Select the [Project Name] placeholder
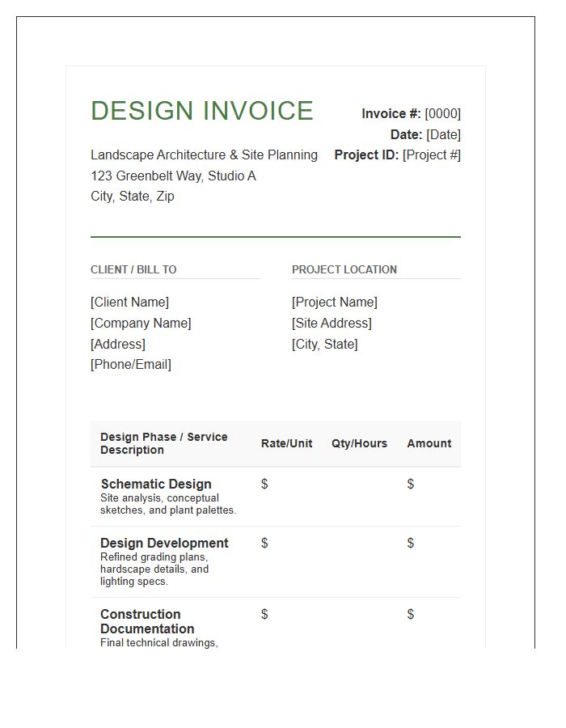This screenshot has width=566, height=728. 335,303
